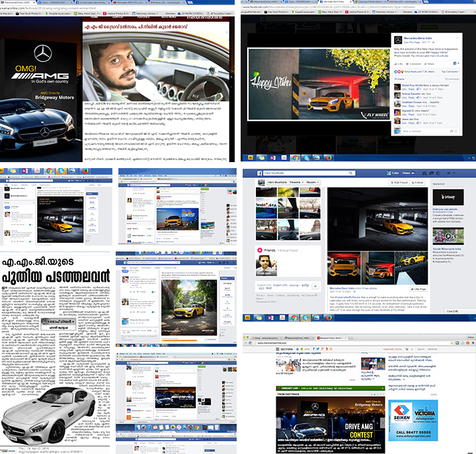Advance Drive AMG Contest carousel with next arrow
476x454 pixels.
tap(383, 423)
